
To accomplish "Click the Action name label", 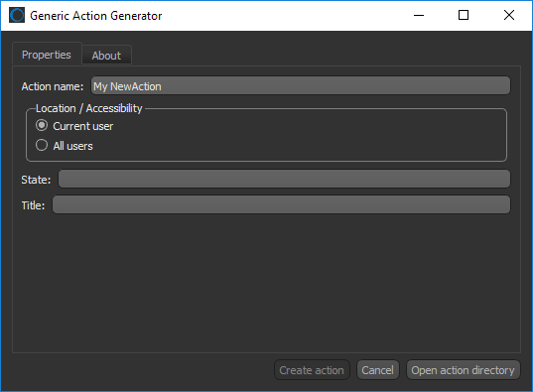I will (53, 86).
